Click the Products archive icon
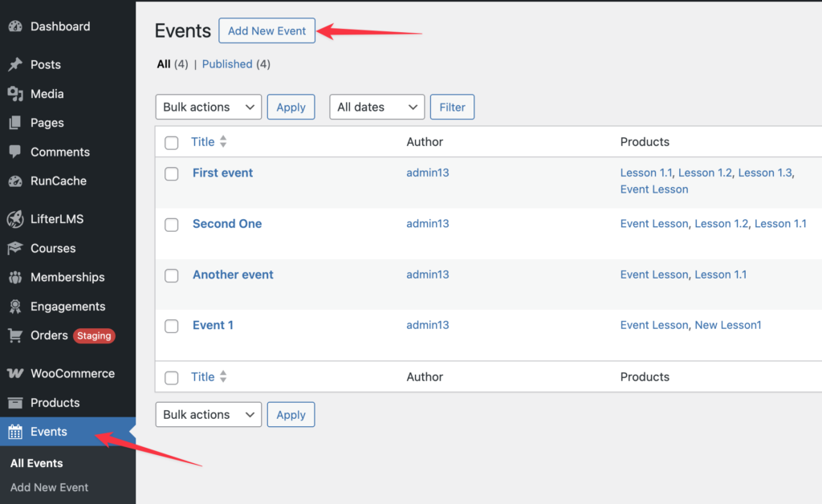This screenshot has height=504, width=822. click(15, 403)
